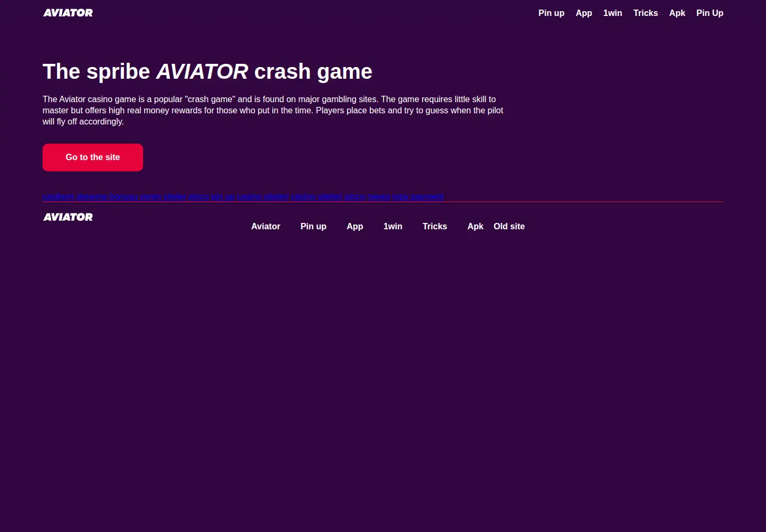Screen dimensions: 766x532
Task: Open the Old site footer link
Action: 509,226
